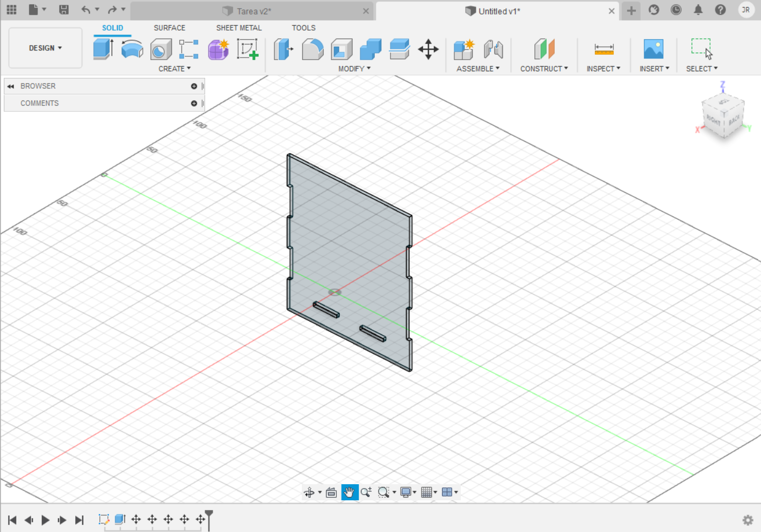761x532 pixels.
Task: Select the Offset Face tool
Action: (400, 49)
